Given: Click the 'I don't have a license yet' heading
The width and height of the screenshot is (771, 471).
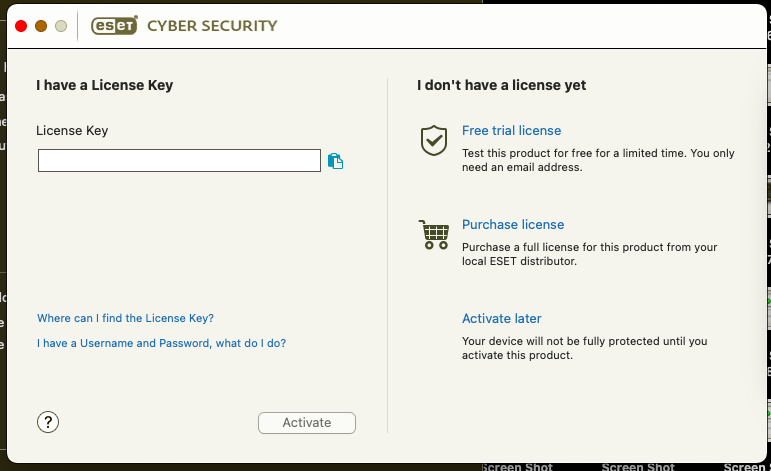Looking at the screenshot, I should tap(502, 85).
